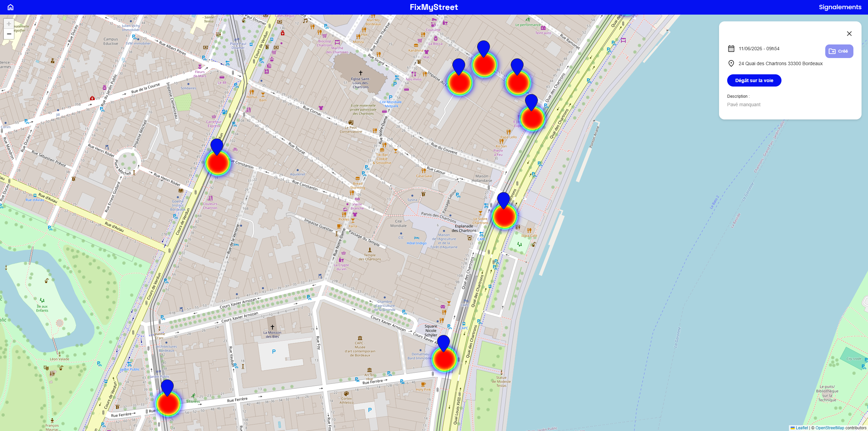The image size is (868, 431).
Task: Zoom out of the map
Action: pos(9,34)
